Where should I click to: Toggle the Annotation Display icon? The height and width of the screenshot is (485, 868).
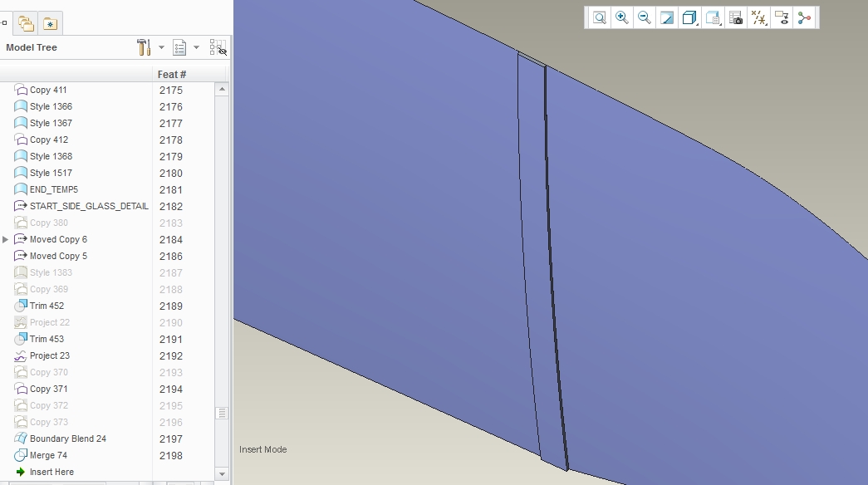[x=782, y=17]
